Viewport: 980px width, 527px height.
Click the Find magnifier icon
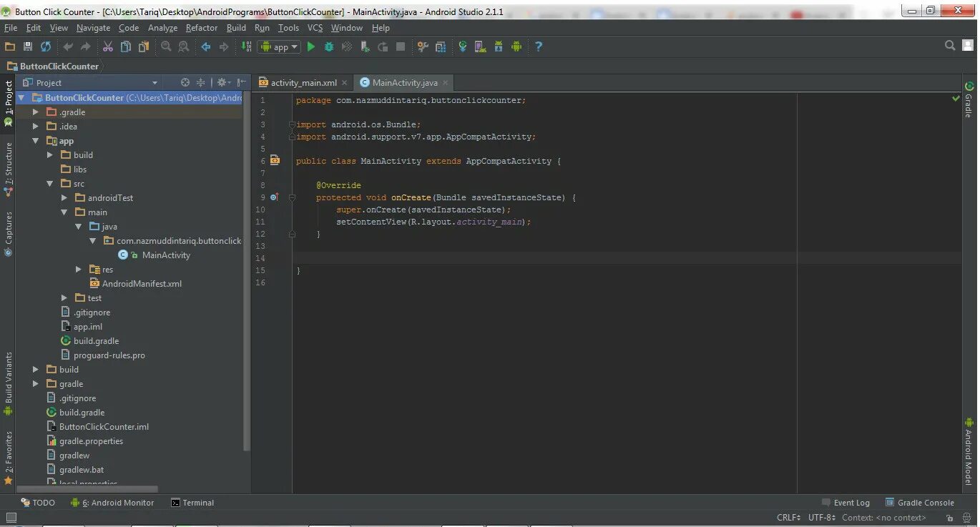coord(166,46)
